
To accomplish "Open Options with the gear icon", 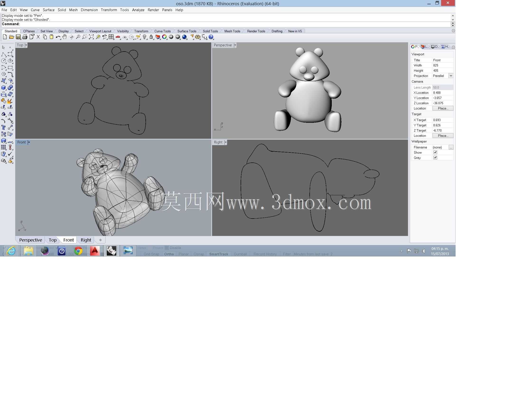I will (x=198, y=37).
